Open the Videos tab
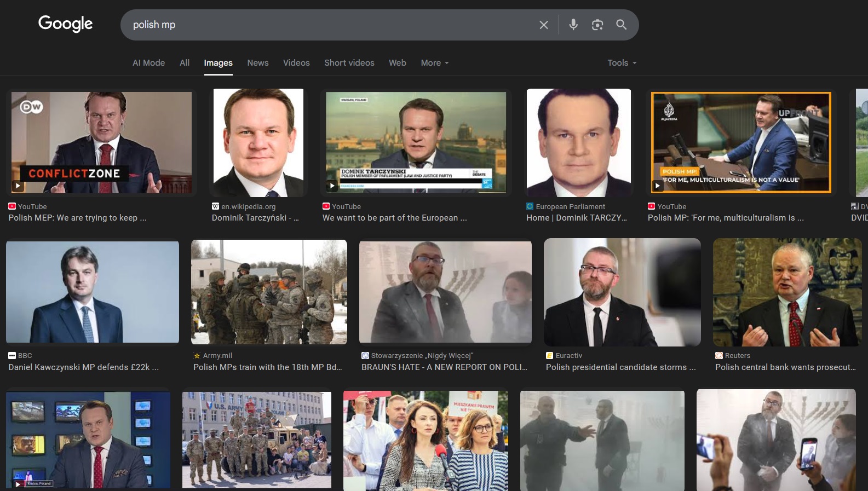This screenshot has height=491, width=868. (x=296, y=63)
